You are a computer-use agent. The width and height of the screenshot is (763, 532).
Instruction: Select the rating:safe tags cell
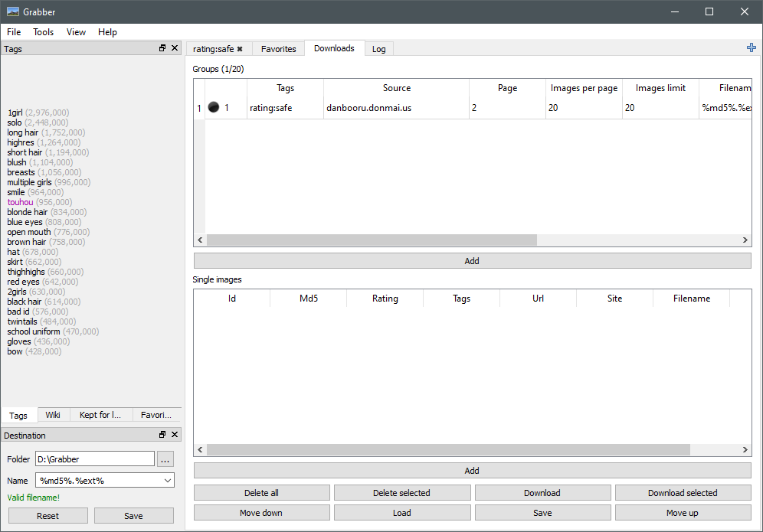pos(285,107)
